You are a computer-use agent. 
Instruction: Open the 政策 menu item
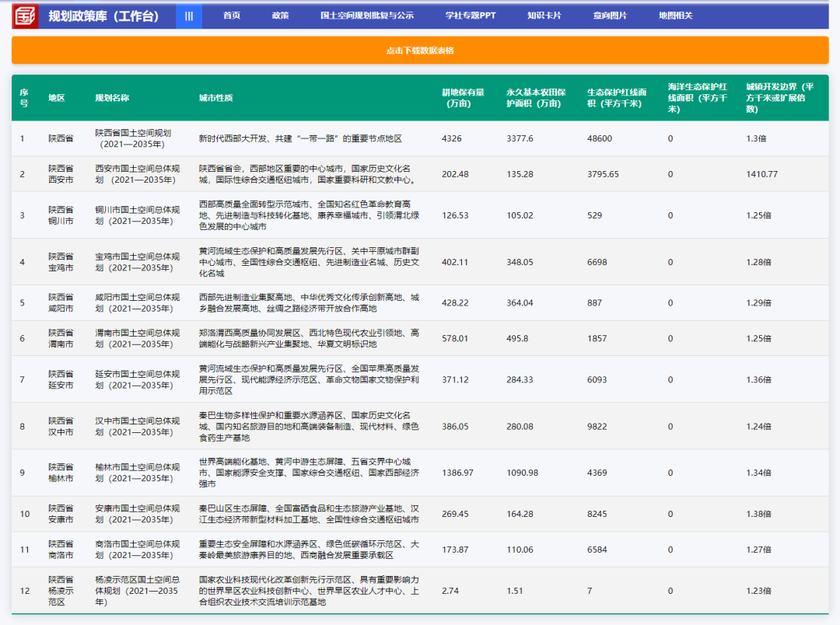(x=280, y=16)
